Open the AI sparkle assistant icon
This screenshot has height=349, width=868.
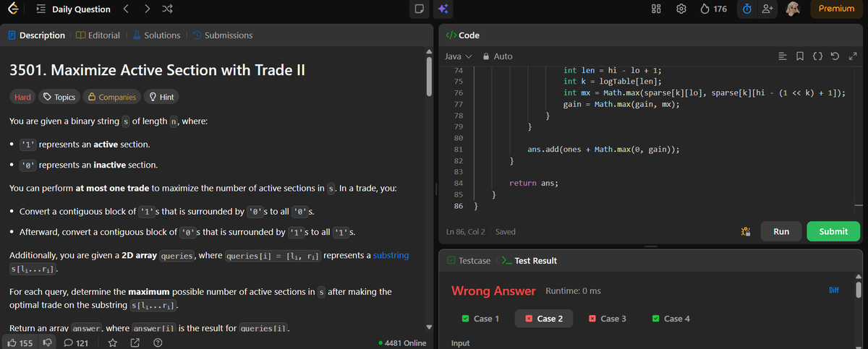tap(443, 9)
